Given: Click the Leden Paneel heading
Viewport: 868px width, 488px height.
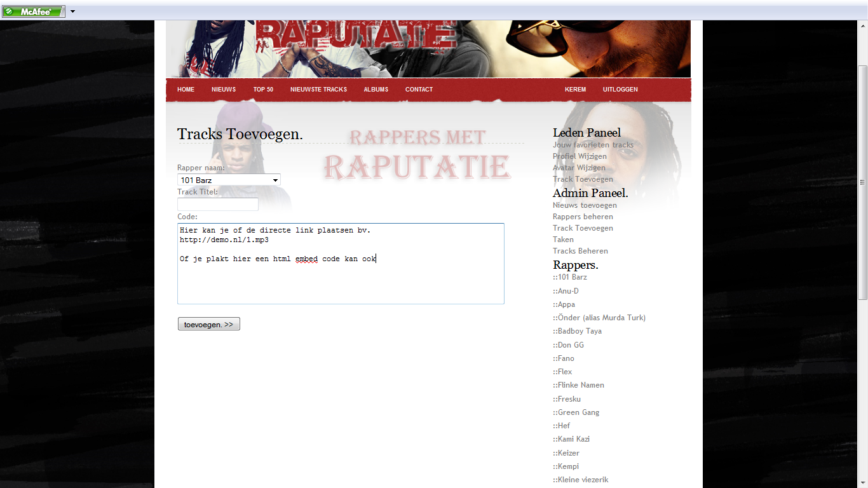Looking at the screenshot, I should click(587, 132).
